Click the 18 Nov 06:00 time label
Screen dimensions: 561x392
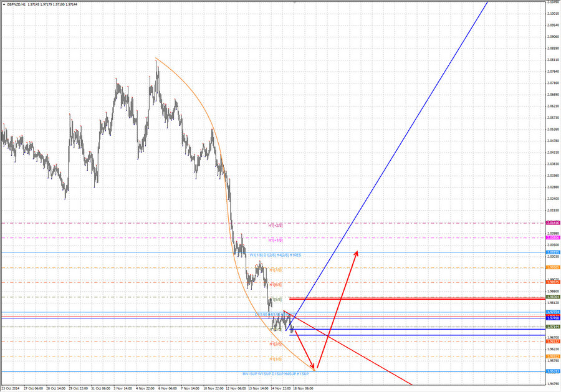[303, 388]
